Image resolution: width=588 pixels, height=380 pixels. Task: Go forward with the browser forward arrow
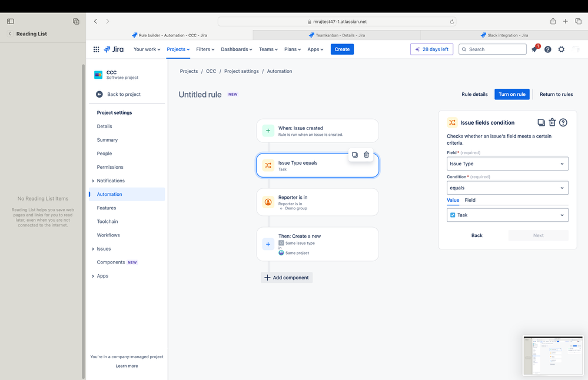coord(108,21)
